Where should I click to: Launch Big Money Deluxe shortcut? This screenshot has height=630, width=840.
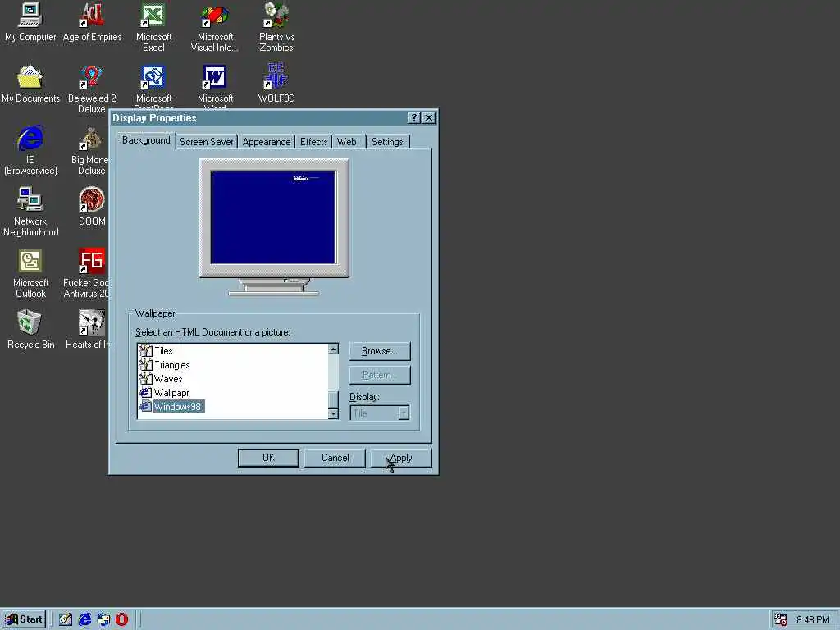pos(90,150)
